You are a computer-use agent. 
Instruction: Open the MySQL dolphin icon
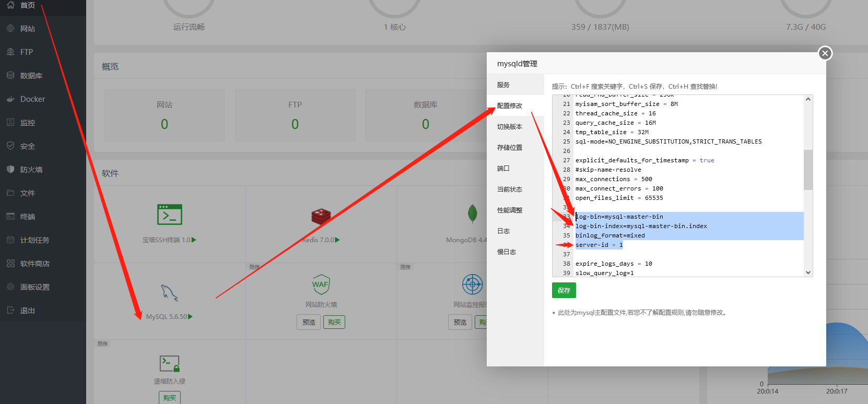170,293
